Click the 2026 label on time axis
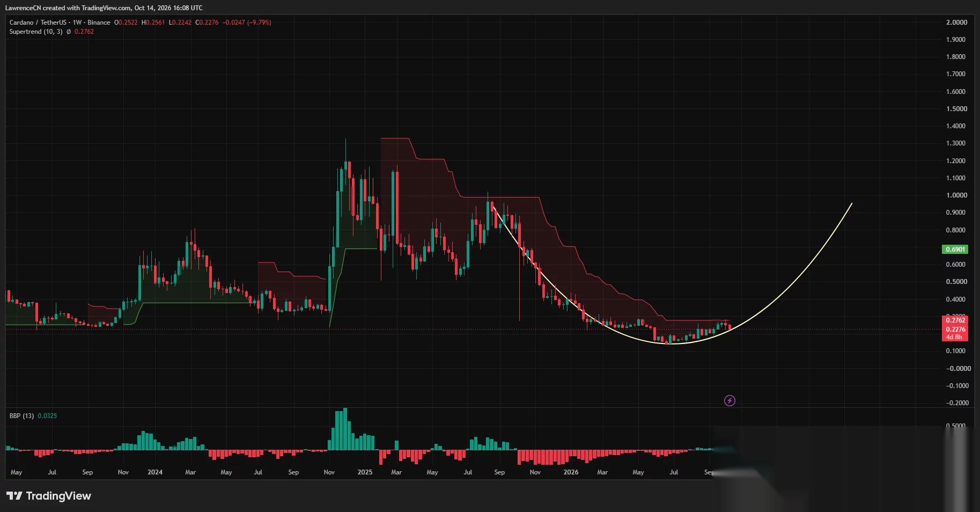This screenshot has width=980, height=512. (571, 472)
